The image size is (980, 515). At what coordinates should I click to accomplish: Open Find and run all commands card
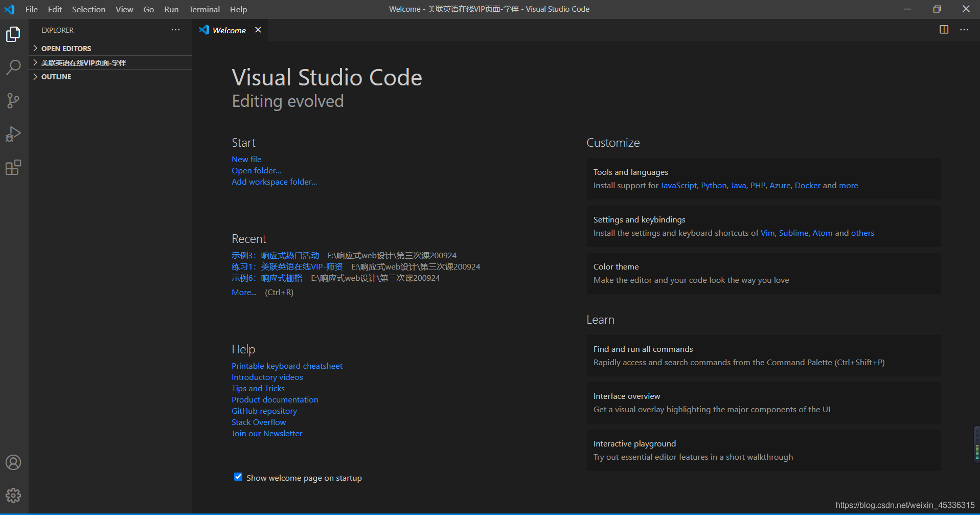click(764, 356)
